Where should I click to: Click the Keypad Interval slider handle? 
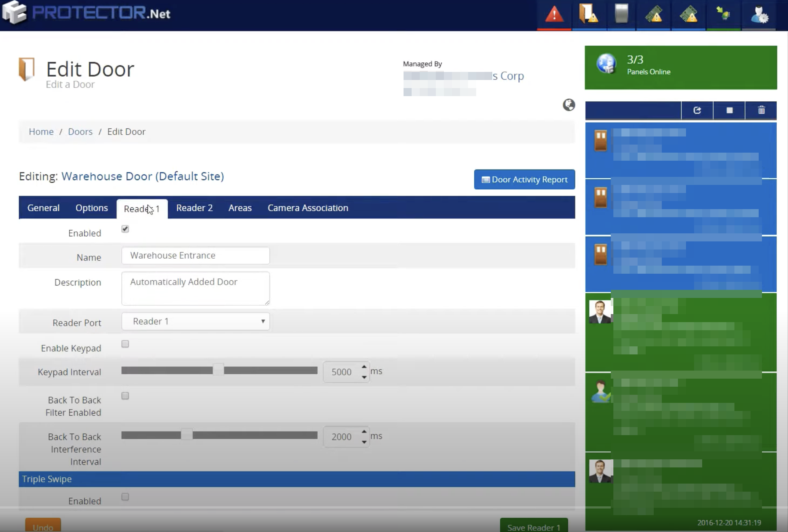218,370
